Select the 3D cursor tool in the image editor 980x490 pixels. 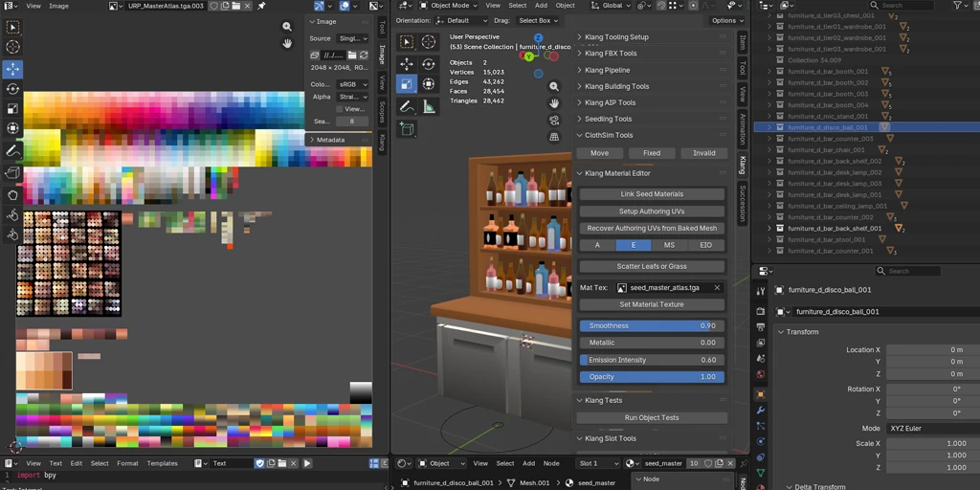pyautogui.click(x=12, y=47)
